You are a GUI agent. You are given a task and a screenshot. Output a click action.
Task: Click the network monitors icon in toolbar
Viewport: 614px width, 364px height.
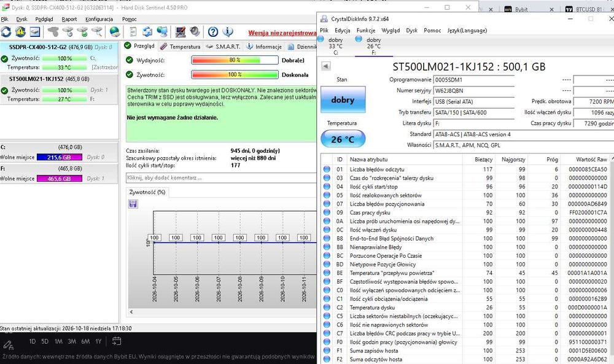click(162, 32)
